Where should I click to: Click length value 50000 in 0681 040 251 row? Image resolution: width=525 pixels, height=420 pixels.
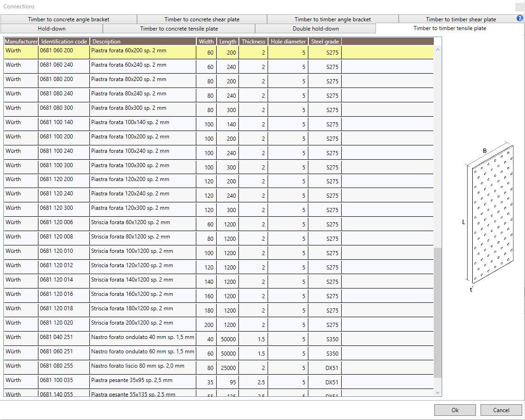click(x=228, y=339)
